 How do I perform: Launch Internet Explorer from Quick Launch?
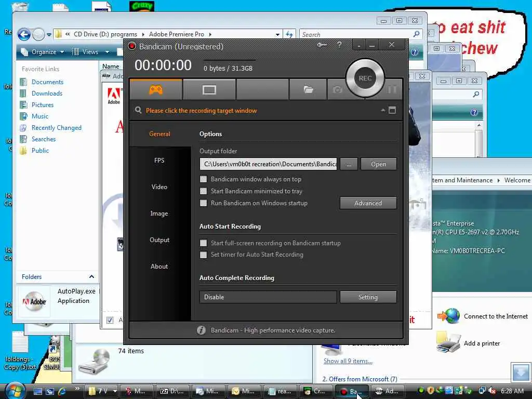tap(61, 391)
